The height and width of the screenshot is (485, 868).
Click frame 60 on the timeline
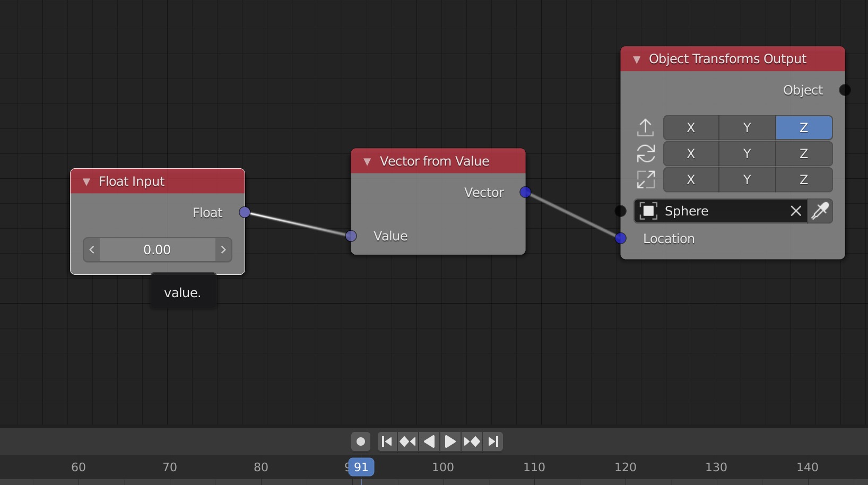click(79, 467)
